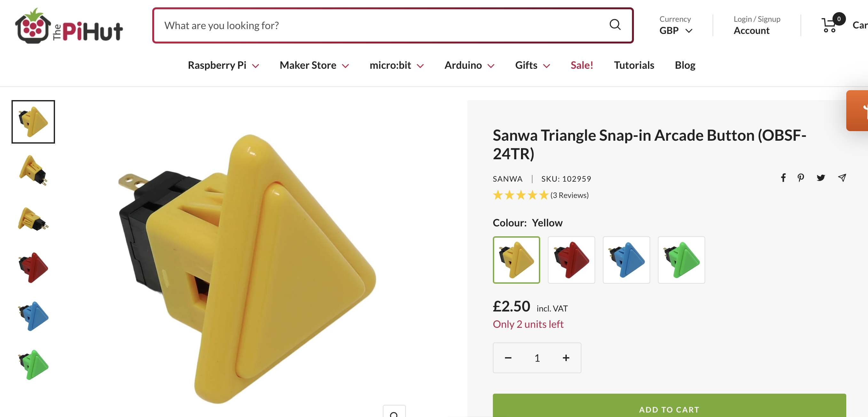
Task: Click The Pi Hut logo
Action: (x=69, y=26)
